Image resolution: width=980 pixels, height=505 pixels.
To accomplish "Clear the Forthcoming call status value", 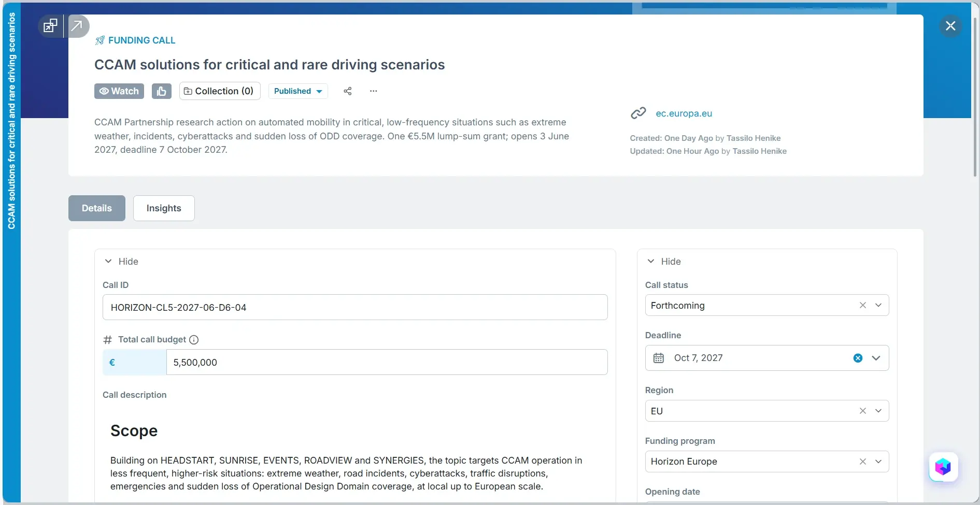I will (863, 305).
